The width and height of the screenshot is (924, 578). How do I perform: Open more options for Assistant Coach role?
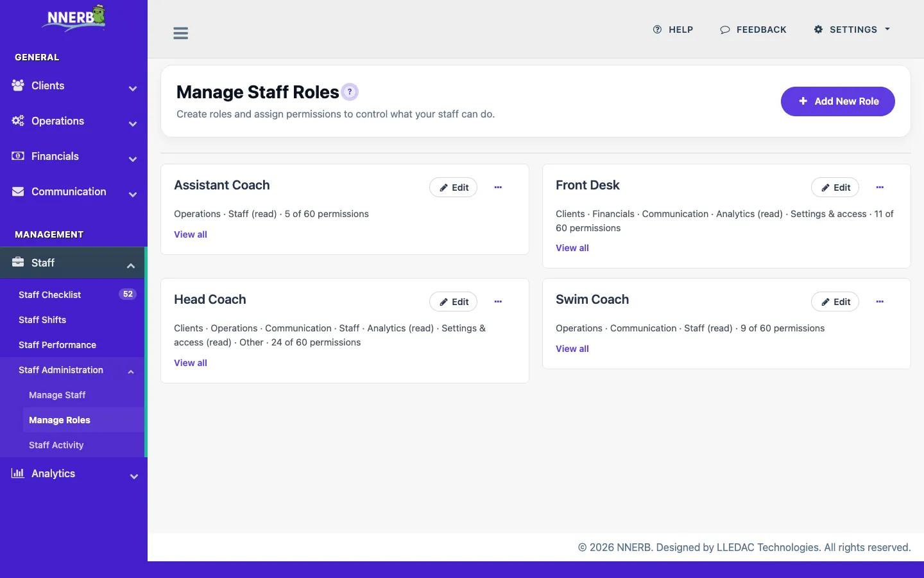(x=498, y=188)
